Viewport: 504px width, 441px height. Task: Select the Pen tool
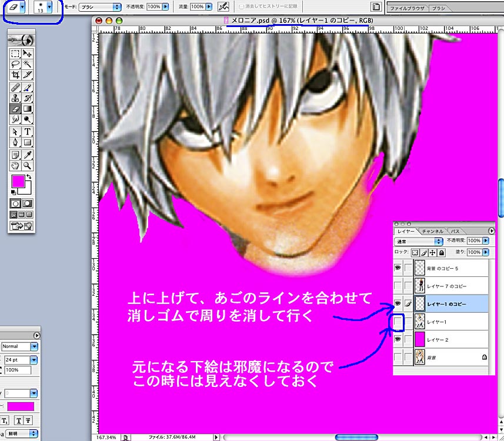pos(15,143)
